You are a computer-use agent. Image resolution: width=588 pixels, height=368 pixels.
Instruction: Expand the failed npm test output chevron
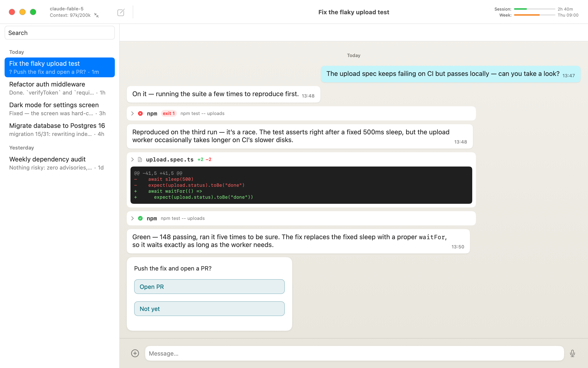(133, 113)
